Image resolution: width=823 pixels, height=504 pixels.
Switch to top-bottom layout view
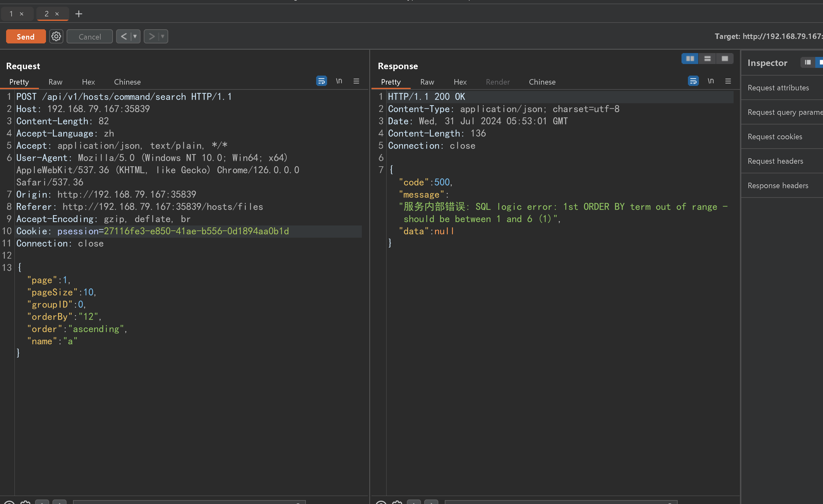[707, 59]
